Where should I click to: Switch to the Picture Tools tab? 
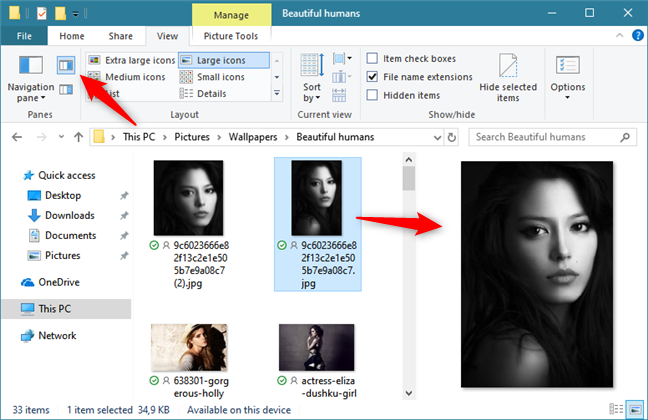coord(231,36)
